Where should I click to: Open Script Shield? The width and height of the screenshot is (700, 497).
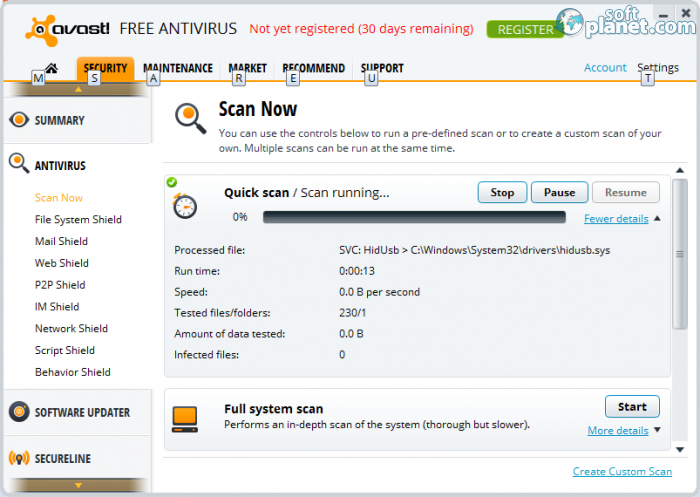(65, 351)
